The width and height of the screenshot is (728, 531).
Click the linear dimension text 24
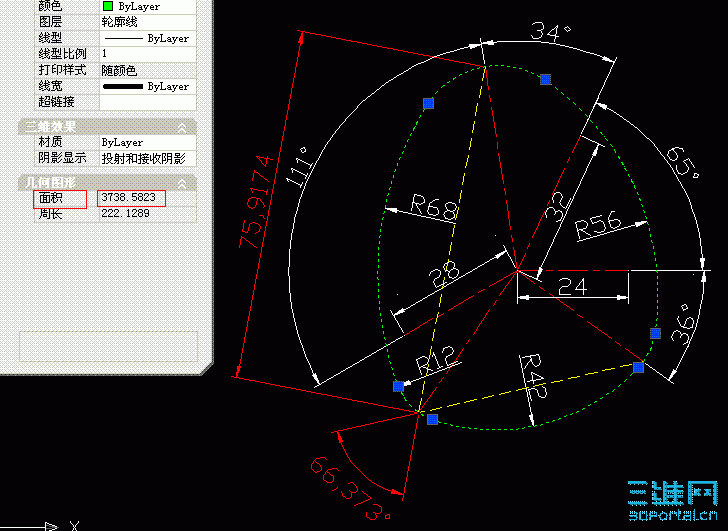pos(573,286)
